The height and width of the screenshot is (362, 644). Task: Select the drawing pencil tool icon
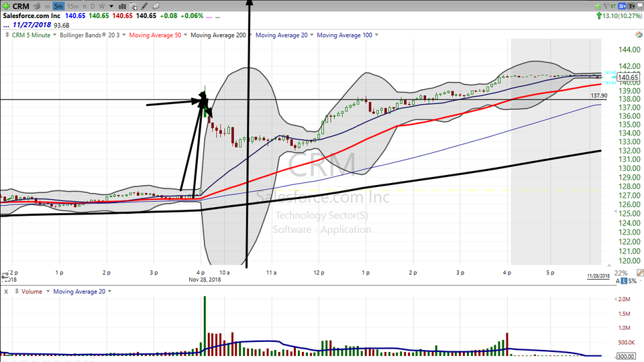point(144,6)
